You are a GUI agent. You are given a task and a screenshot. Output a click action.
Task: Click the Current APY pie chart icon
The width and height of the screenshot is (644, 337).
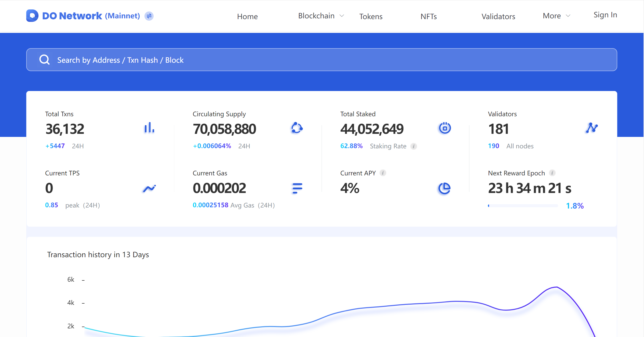click(x=444, y=188)
